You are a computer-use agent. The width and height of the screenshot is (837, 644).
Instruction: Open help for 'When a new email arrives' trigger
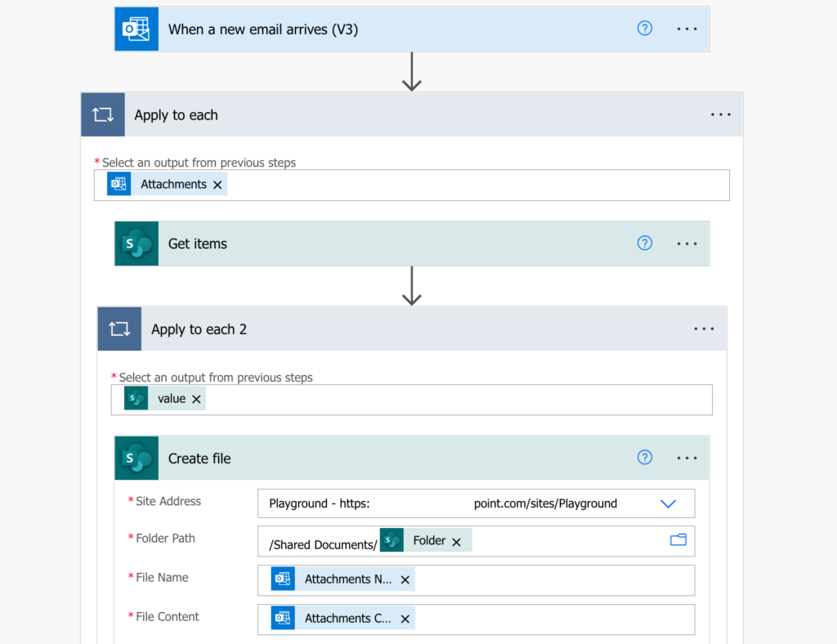(644, 29)
